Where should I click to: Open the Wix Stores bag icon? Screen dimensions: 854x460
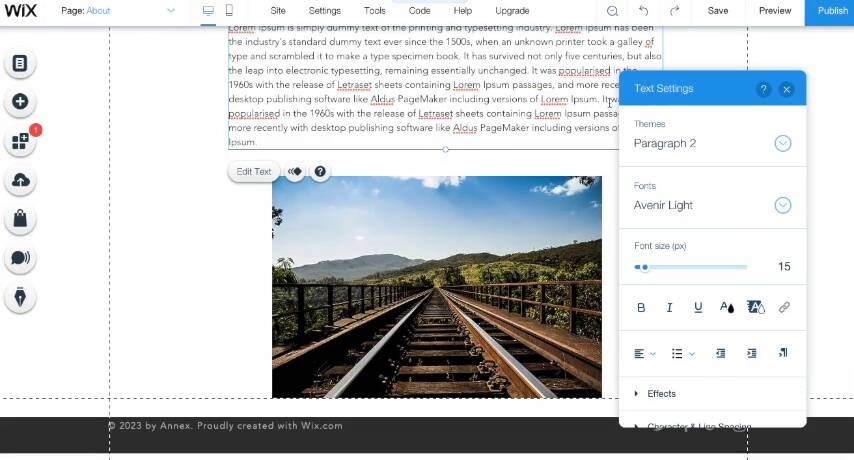coord(20,219)
